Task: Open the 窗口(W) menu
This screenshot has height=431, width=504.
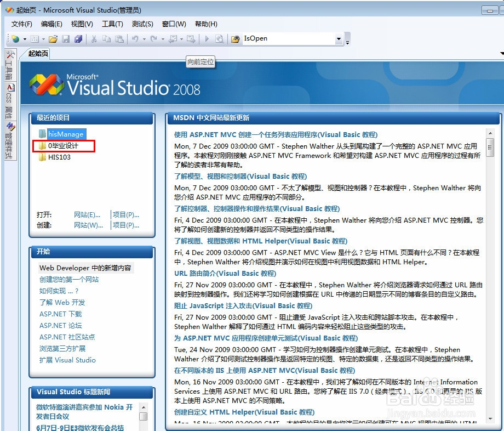Action: pyautogui.click(x=174, y=24)
